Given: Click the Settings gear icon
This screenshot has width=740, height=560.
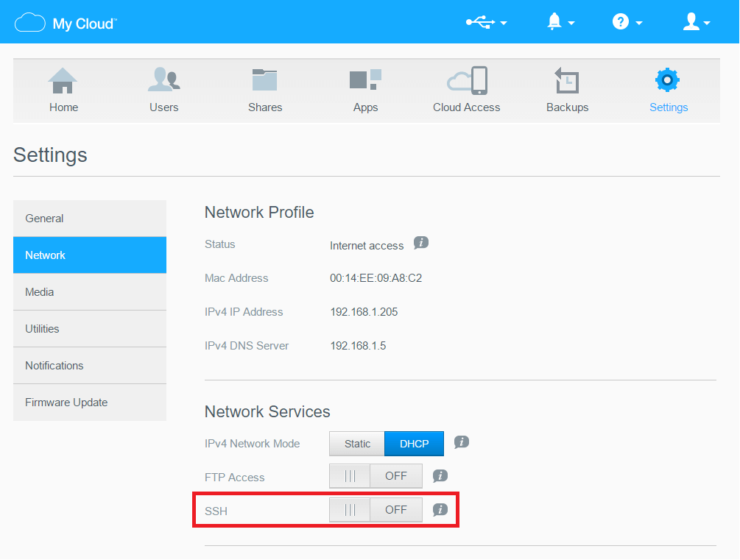Looking at the screenshot, I should pyautogui.click(x=668, y=80).
